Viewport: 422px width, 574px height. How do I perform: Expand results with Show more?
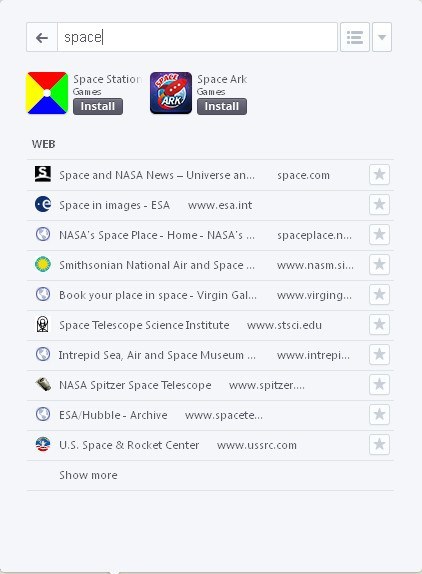[88, 475]
